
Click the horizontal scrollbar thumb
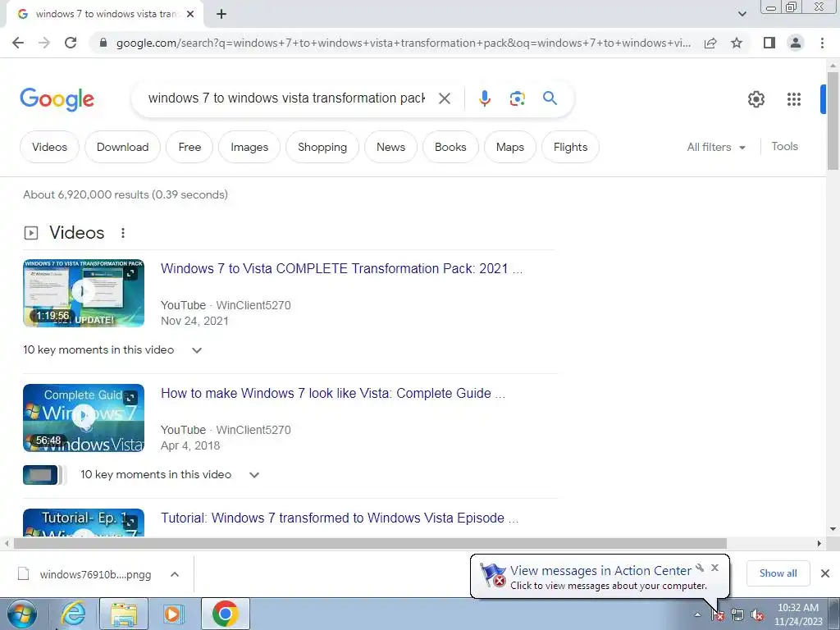coord(370,543)
